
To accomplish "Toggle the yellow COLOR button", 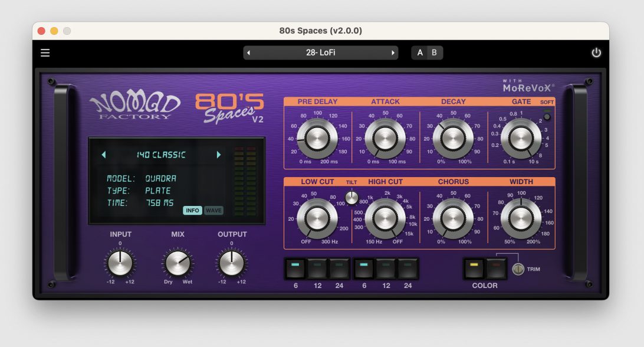I will 474,269.
